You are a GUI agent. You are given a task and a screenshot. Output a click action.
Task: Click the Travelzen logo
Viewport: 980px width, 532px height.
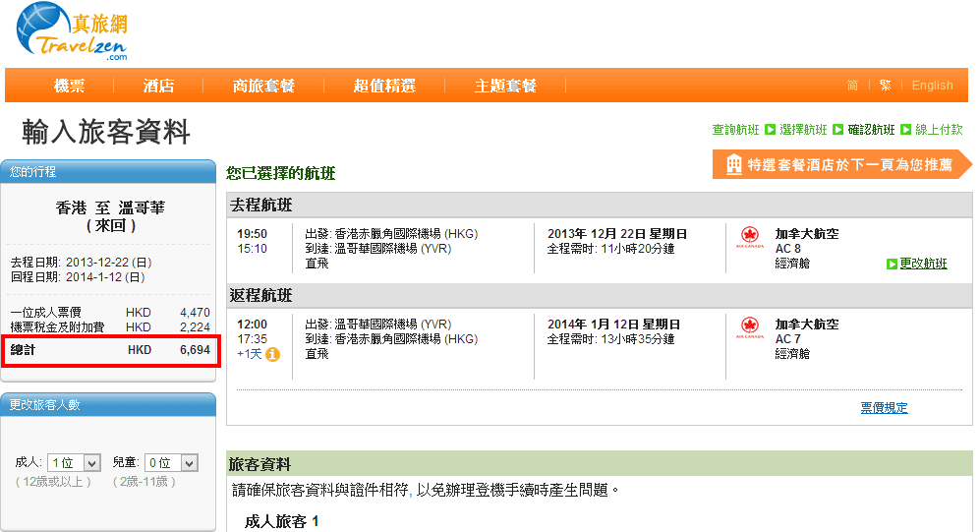72,33
